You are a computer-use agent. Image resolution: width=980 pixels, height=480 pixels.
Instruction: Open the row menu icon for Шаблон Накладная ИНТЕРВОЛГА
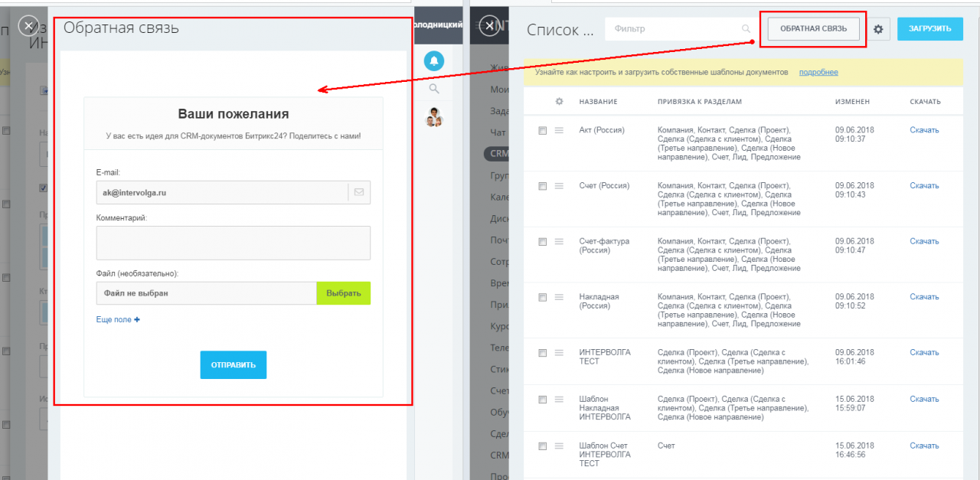(559, 400)
